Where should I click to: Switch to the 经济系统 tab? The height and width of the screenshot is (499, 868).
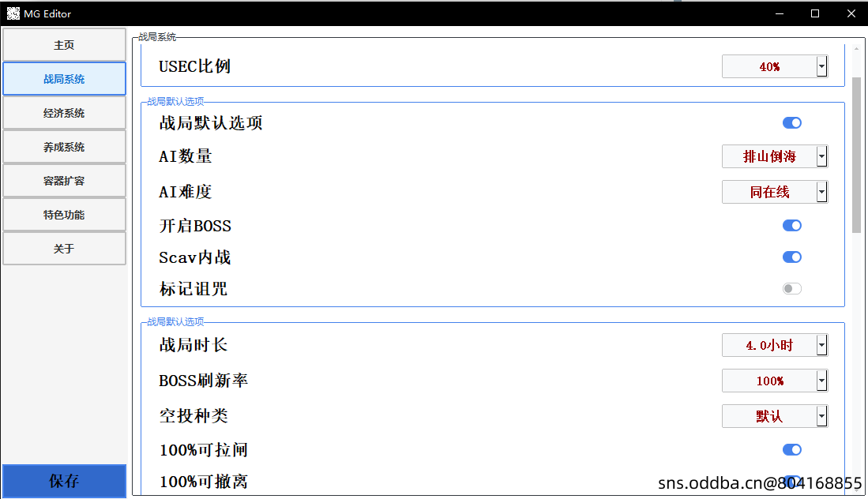tap(64, 113)
